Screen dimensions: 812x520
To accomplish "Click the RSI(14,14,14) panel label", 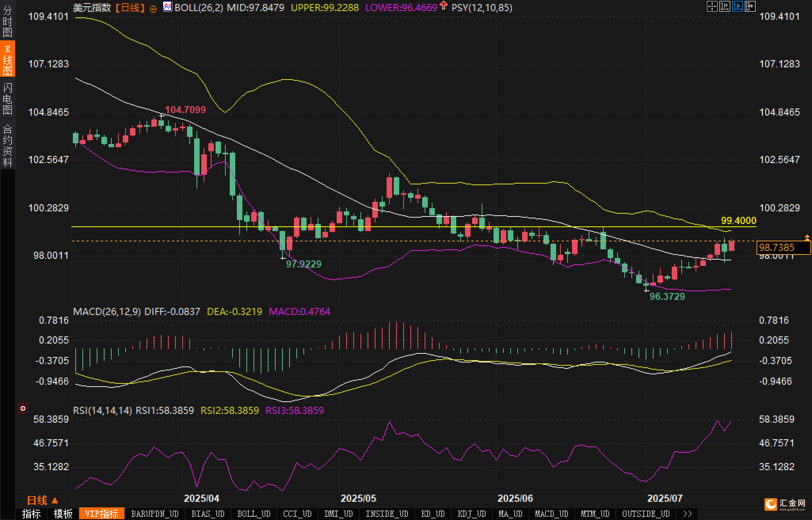I will (x=103, y=410).
